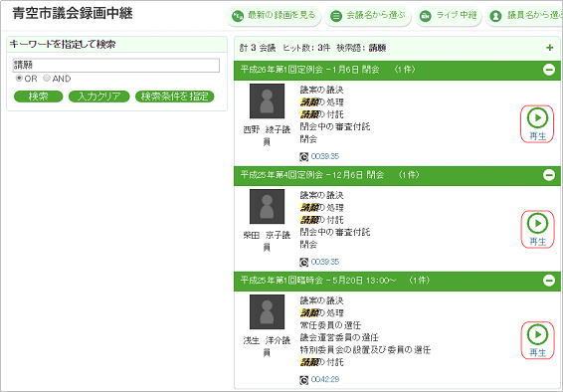Viewport: 563px width, 392px height.
Task: Click 浅生 洋介議員 name label
Action: [267, 346]
